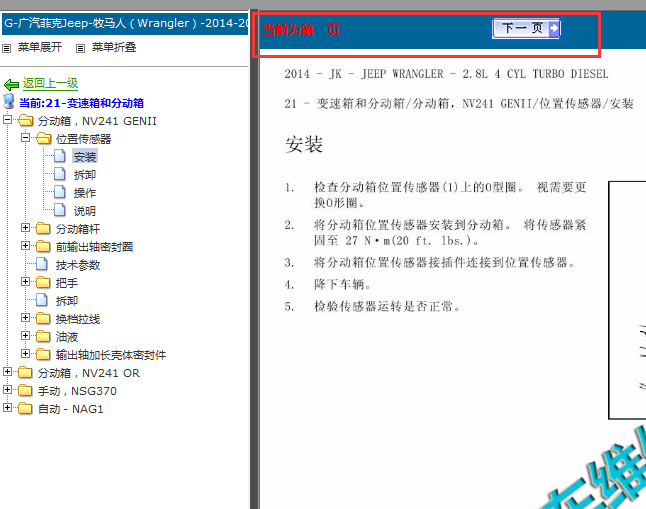Image resolution: width=646 pixels, height=509 pixels.
Task: Click the 当前为第一页 status text
Action: click(x=301, y=30)
